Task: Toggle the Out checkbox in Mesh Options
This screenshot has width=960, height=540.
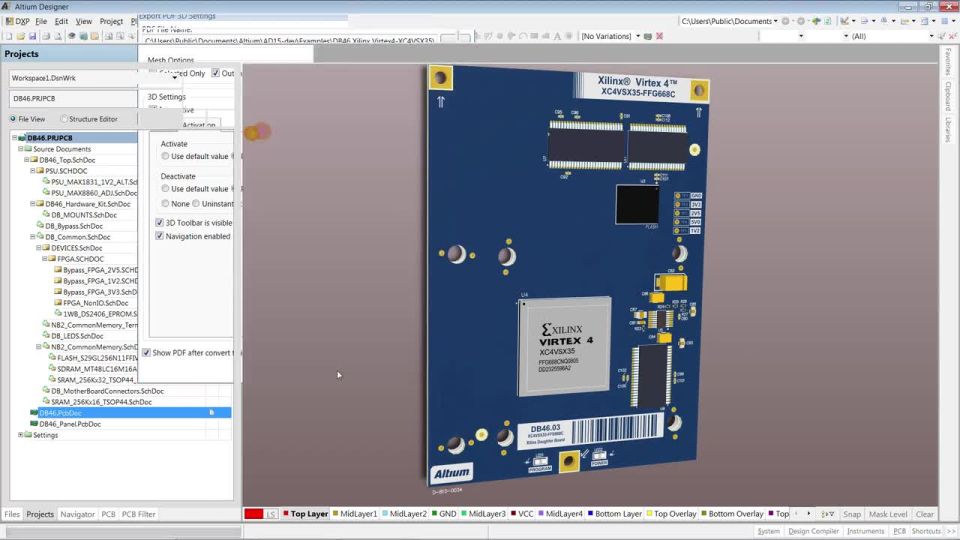Action: (216, 73)
